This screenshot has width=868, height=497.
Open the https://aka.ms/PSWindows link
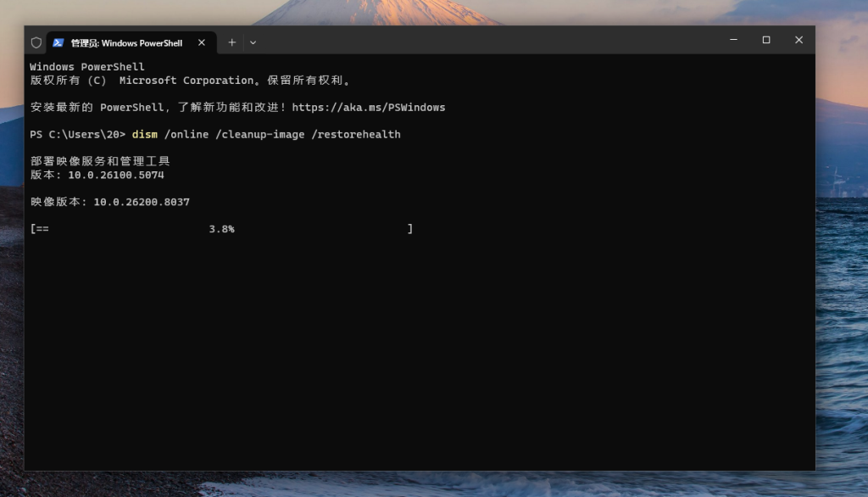[x=369, y=108]
